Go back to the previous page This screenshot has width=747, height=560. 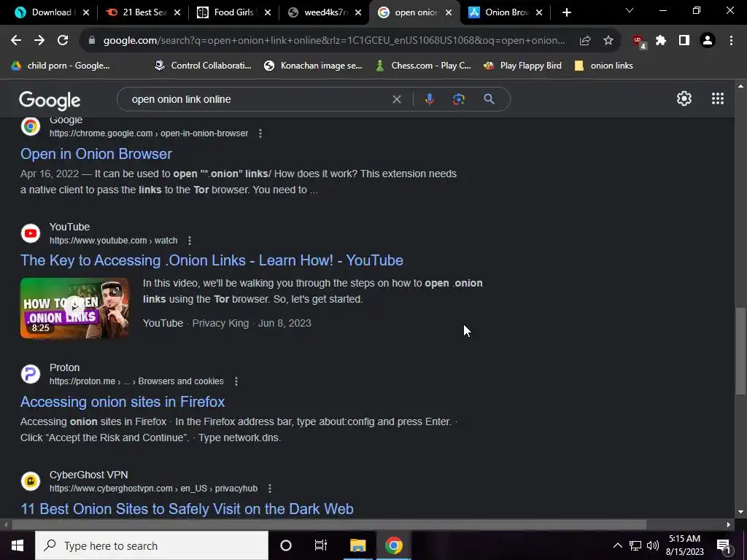coord(16,41)
